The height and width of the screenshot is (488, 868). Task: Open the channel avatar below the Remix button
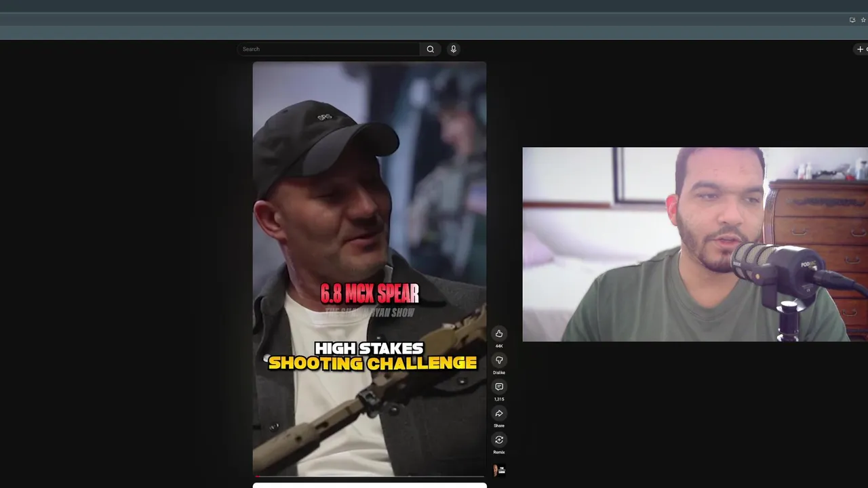coord(499,470)
